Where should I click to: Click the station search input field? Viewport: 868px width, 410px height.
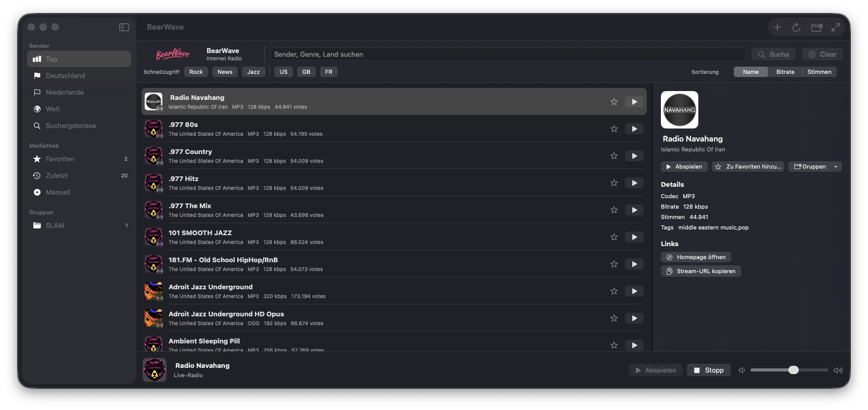pyautogui.click(x=508, y=54)
